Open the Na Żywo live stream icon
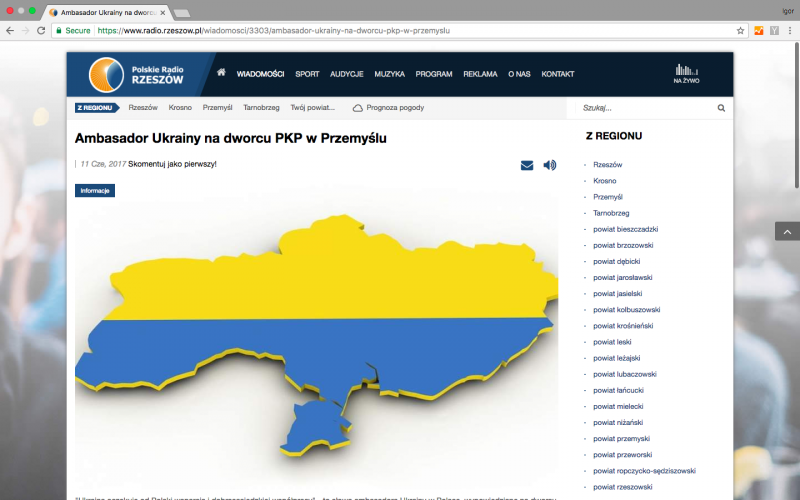This screenshot has width=800, height=500. (684, 73)
